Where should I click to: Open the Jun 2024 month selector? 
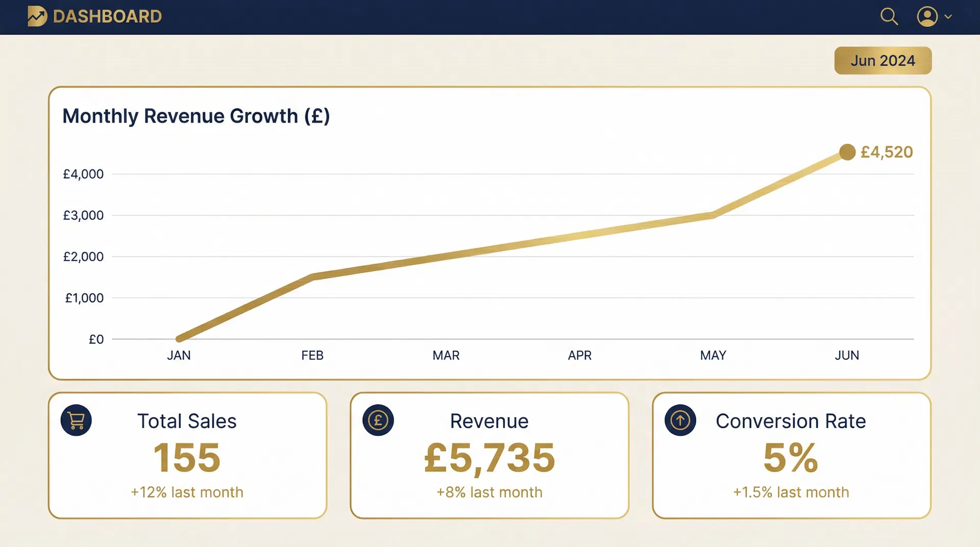tap(883, 60)
